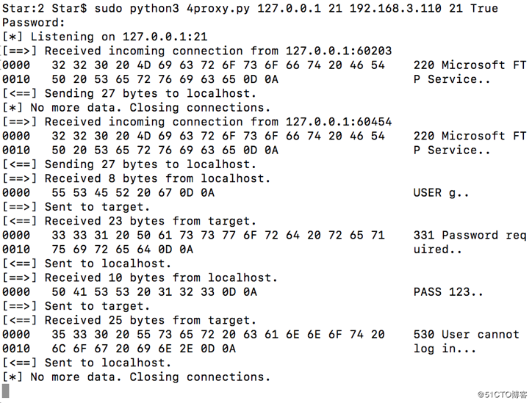Click the 51CTO watermark in the corner
532x403 pixels.
(x=502, y=394)
